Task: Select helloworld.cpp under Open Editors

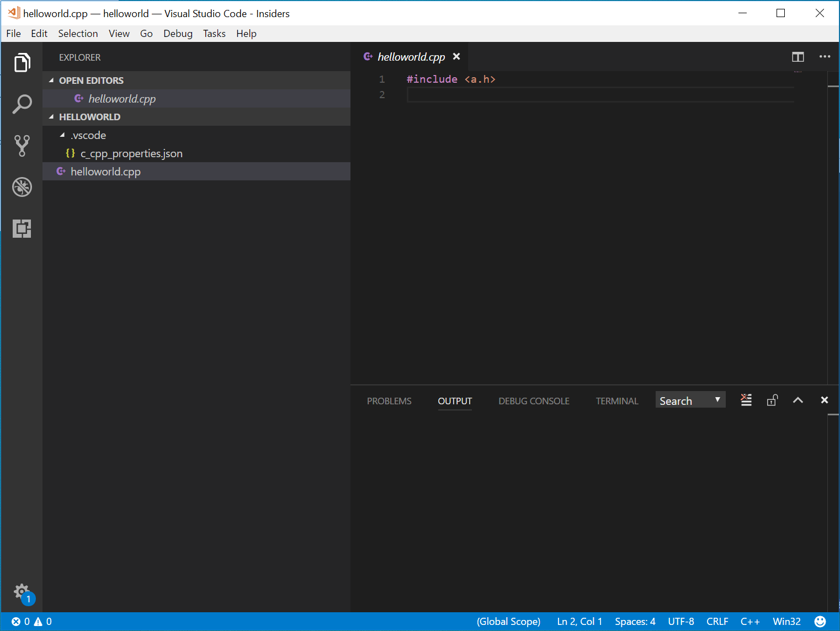Action: pos(196,99)
